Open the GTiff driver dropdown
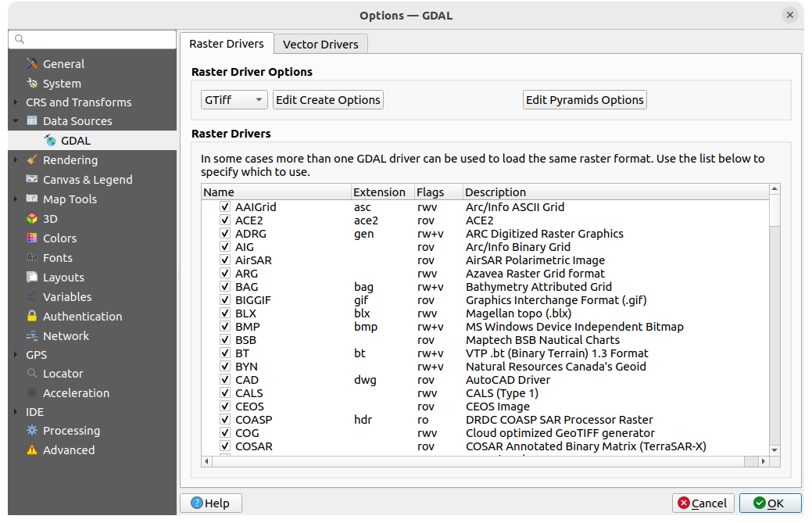Image resolution: width=812 pixels, height=523 pixels. 234,100
